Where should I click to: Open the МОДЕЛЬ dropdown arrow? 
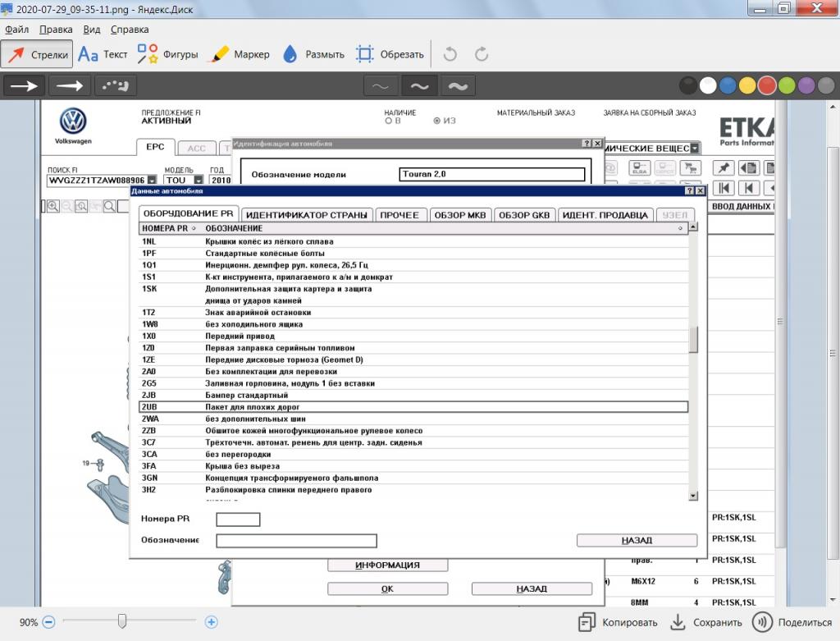tap(199, 180)
